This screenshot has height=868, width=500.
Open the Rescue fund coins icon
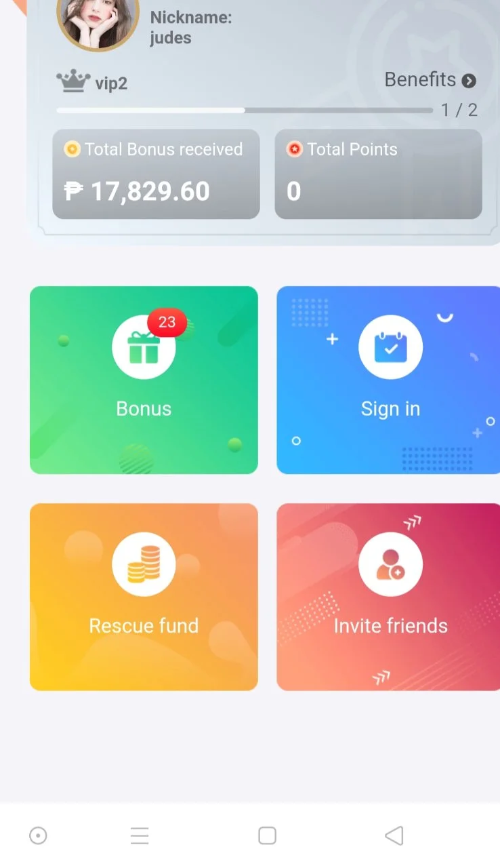pos(144,564)
